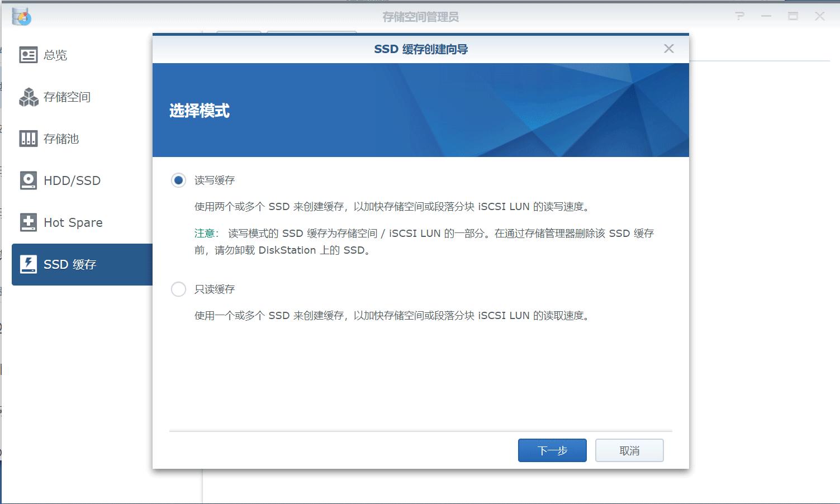Click 下一步 to proceed in the wizard
This screenshot has width=840, height=504.
(552, 450)
